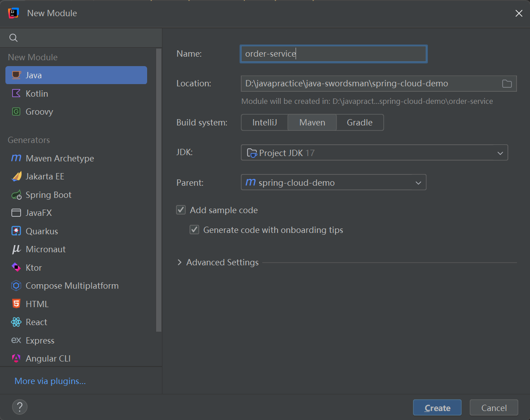Image resolution: width=530 pixels, height=420 pixels.
Task: Select Kotlin module type label
Action: pyautogui.click(x=37, y=93)
